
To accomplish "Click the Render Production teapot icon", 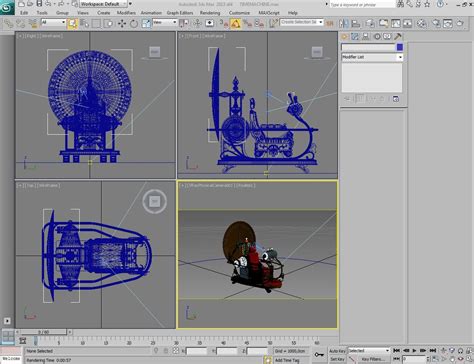I will point(460,23).
